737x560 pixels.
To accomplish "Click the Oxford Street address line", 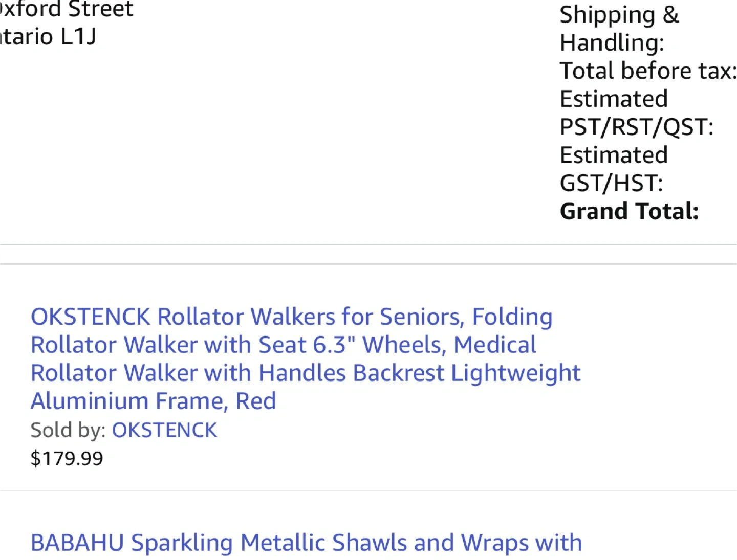I will pyautogui.click(x=67, y=9).
